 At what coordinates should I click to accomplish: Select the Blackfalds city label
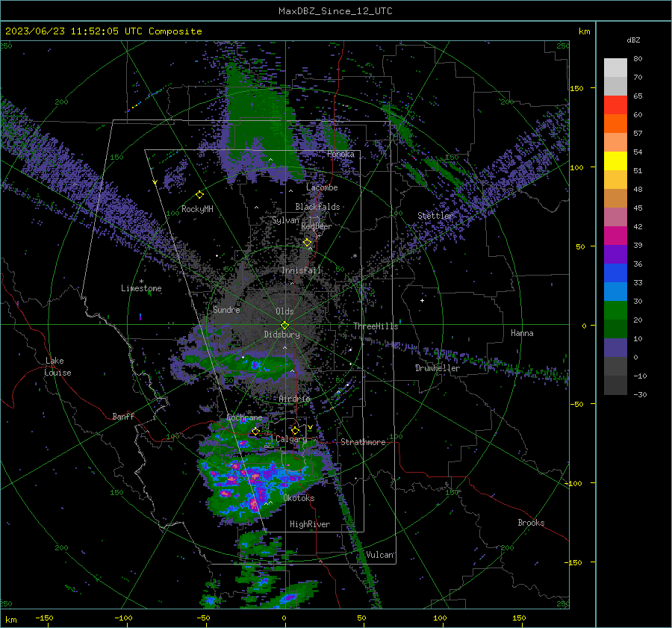(317, 207)
